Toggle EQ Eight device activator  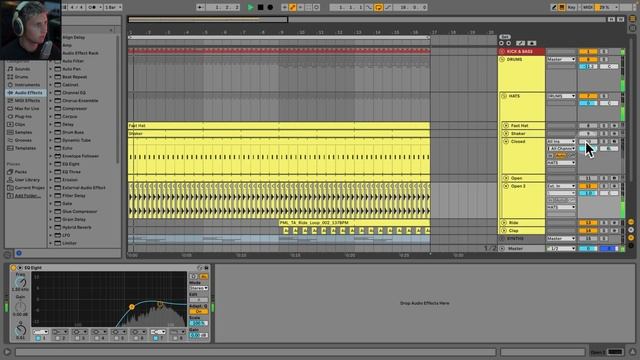(x=13, y=268)
